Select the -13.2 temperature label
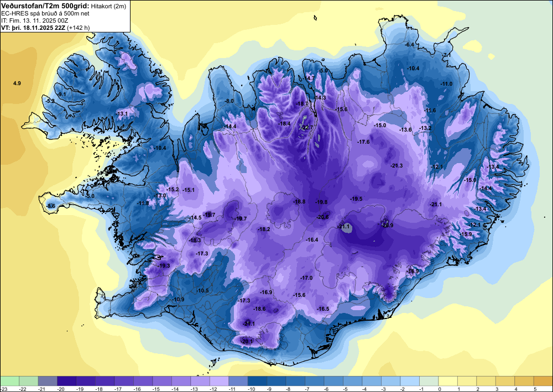The height and width of the screenshot is (392, 553). (x=425, y=128)
